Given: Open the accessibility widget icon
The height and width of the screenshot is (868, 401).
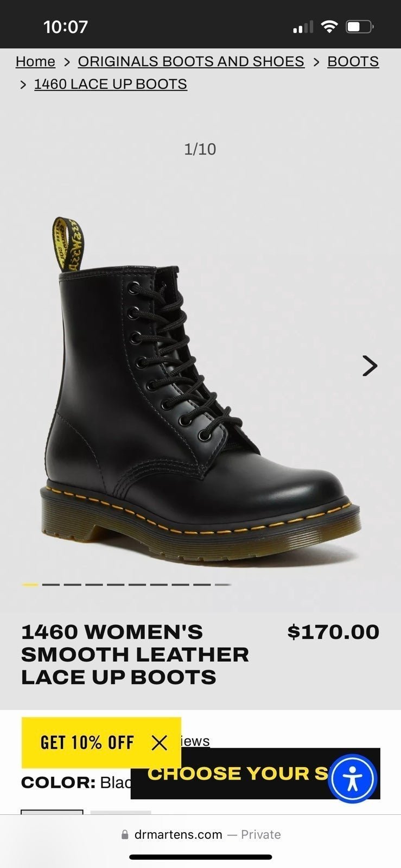Looking at the screenshot, I should point(353,778).
